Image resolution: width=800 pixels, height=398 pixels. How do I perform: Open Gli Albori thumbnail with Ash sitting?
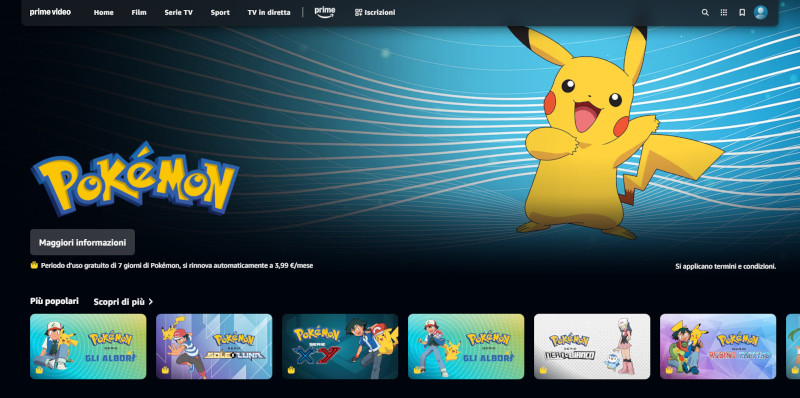coord(88,346)
